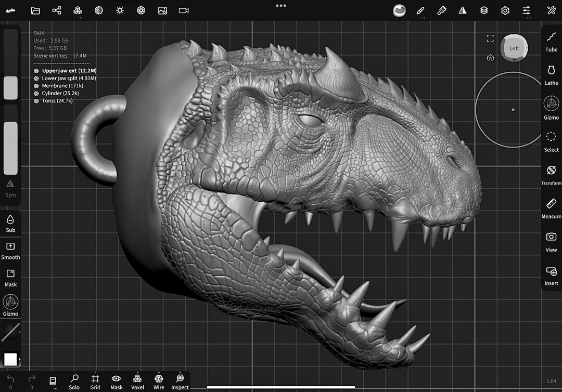Enable Wire display at bottom bar
Image resolution: width=562 pixels, height=392 pixels.
point(159,382)
